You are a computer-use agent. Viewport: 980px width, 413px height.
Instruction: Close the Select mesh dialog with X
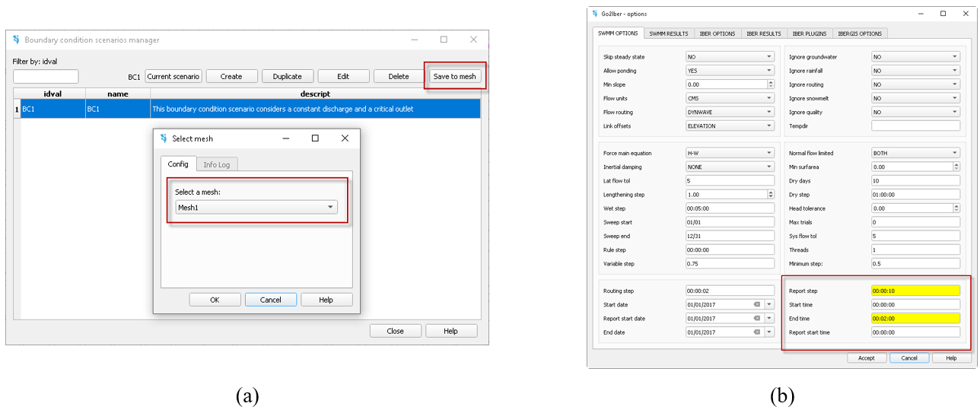(x=345, y=138)
